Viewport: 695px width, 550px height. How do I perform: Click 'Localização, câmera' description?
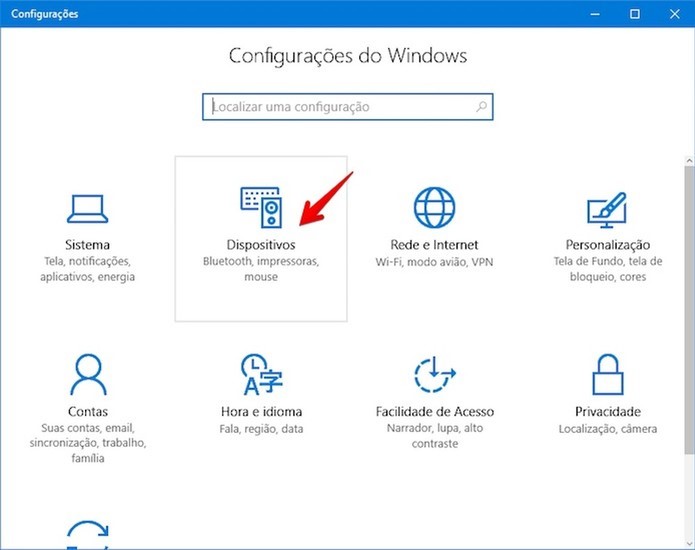608,429
